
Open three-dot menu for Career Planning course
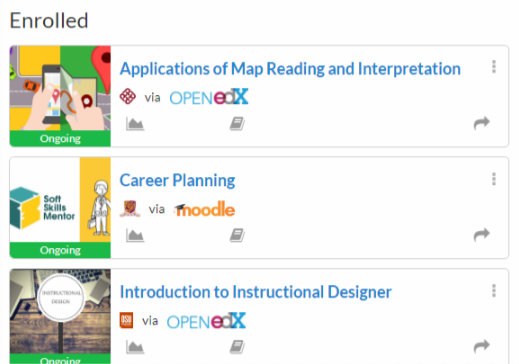point(494,179)
